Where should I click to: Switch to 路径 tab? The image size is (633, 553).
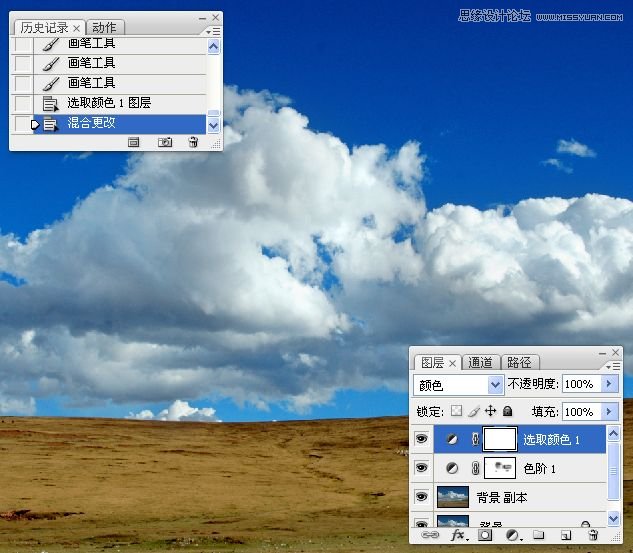click(519, 362)
